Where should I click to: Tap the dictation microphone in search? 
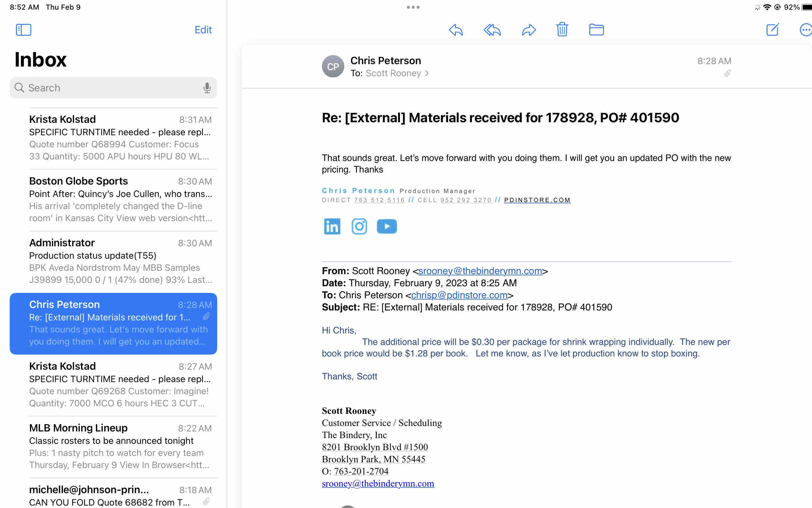(207, 88)
